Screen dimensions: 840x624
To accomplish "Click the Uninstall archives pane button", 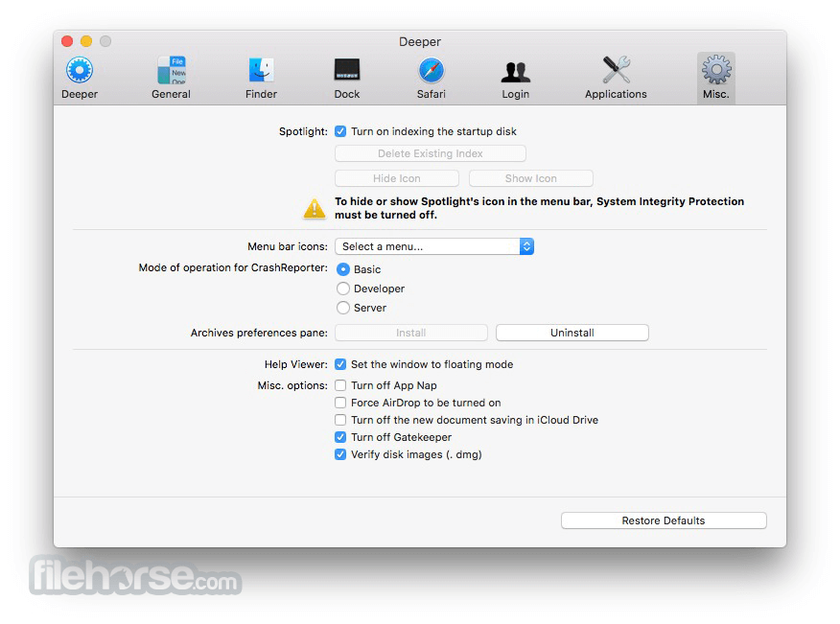I will click(572, 333).
